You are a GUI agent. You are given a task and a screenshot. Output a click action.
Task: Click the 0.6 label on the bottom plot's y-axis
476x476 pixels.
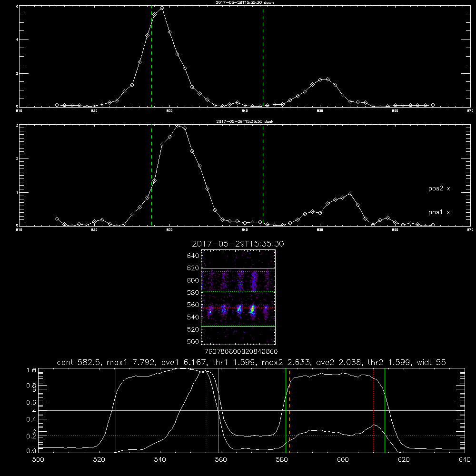31,402
